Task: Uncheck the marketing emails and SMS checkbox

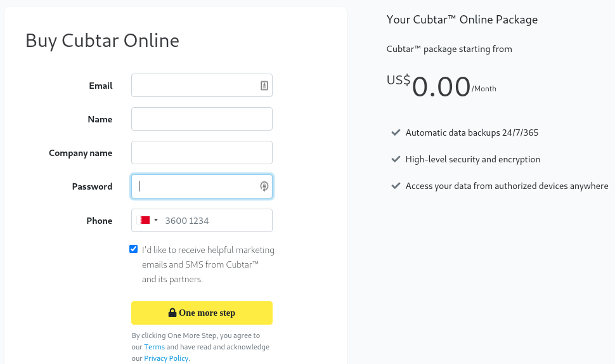Action: click(x=133, y=249)
